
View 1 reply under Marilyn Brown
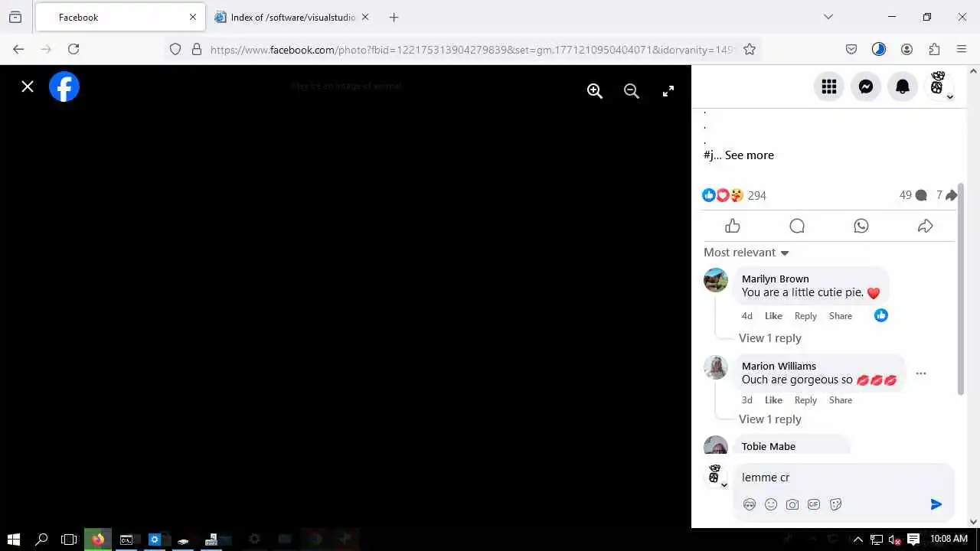point(769,338)
